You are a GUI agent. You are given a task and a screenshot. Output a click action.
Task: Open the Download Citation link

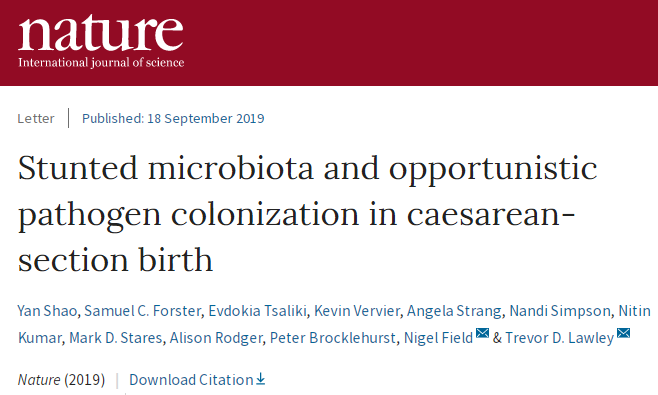(191, 379)
